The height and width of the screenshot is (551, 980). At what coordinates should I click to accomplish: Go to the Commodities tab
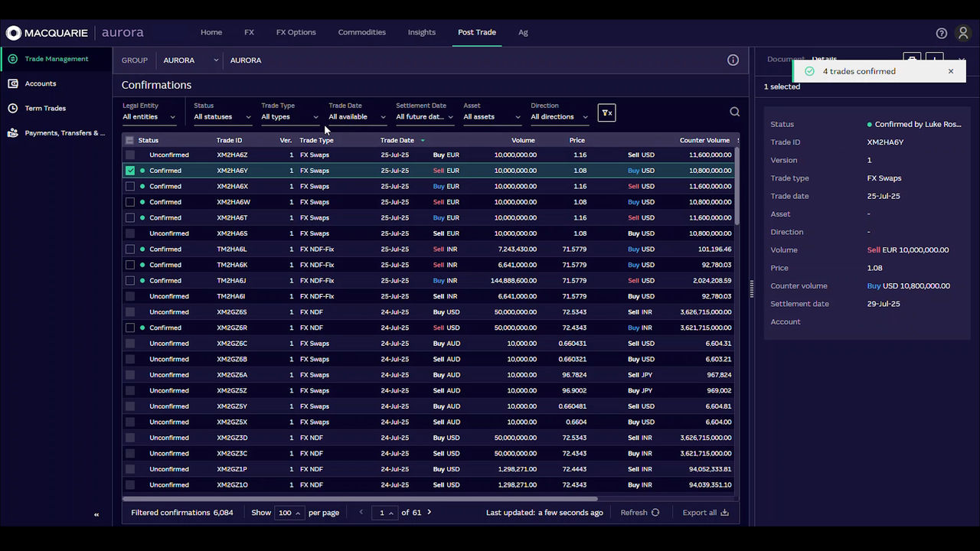(x=361, y=32)
